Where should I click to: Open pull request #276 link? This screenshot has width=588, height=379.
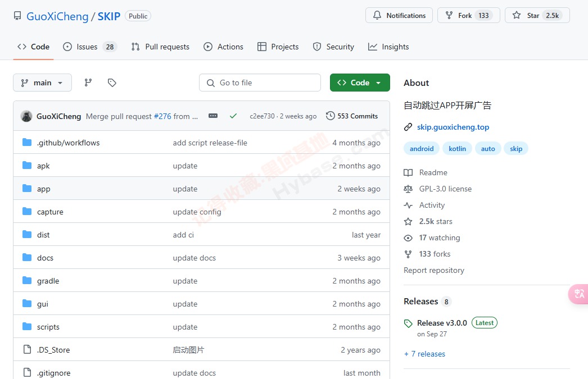[x=162, y=116]
